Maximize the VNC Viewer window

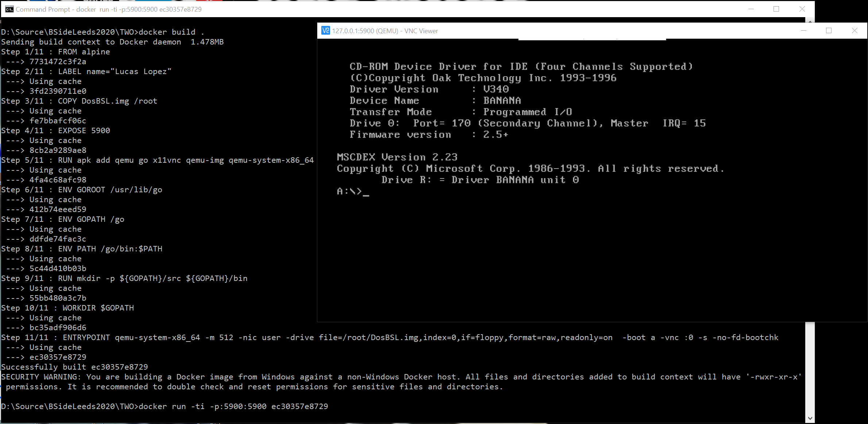point(829,31)
